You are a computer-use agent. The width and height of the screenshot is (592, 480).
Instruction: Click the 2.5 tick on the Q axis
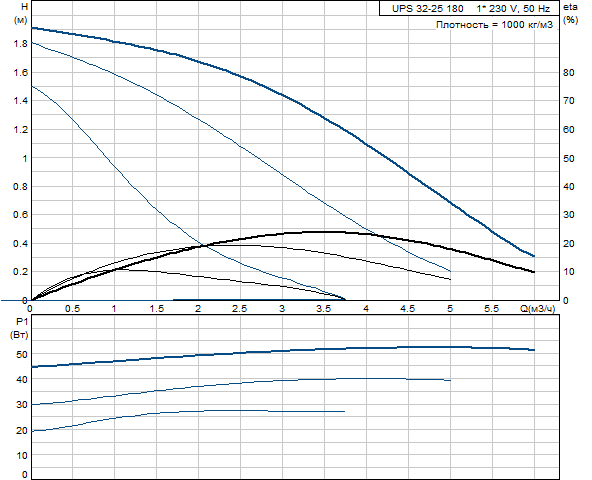coord(239,309)
